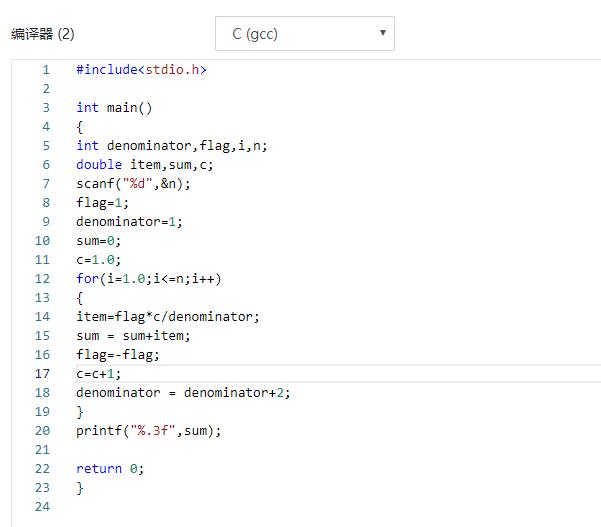Click the int main() line
The height and width of the screenshot is (527, 601).
pos(114,108)
